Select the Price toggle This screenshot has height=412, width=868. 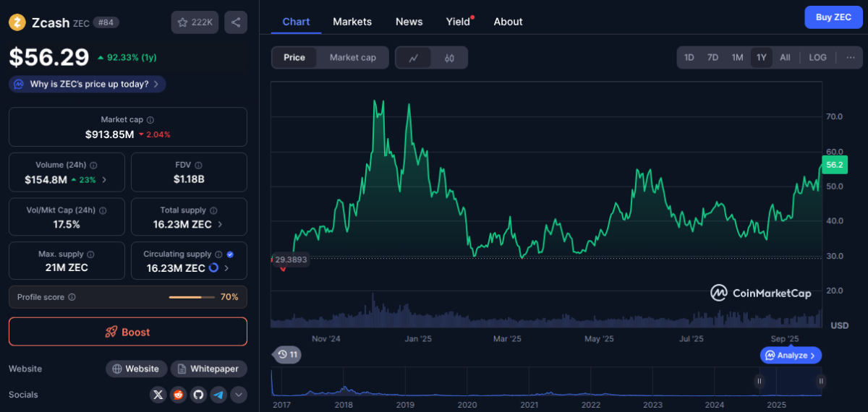294,58
